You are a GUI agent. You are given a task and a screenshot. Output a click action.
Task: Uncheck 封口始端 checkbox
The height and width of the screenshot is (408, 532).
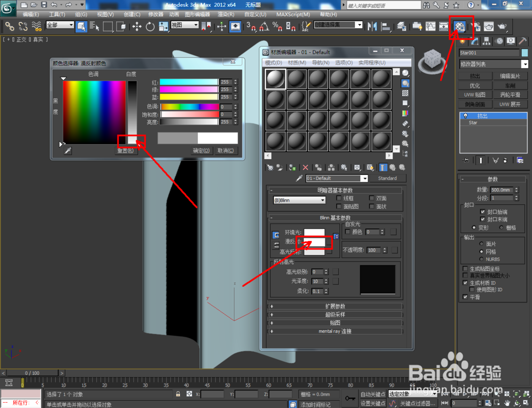tap(483, 212)
